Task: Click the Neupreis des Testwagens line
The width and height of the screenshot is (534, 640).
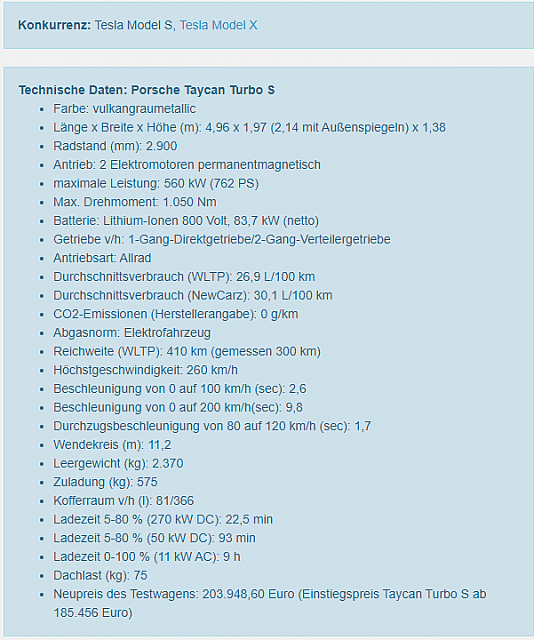Action: (270, 604)
